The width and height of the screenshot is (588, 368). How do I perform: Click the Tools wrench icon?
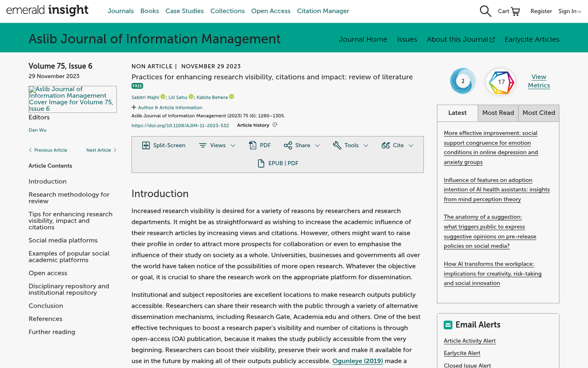tap(336, 145)
